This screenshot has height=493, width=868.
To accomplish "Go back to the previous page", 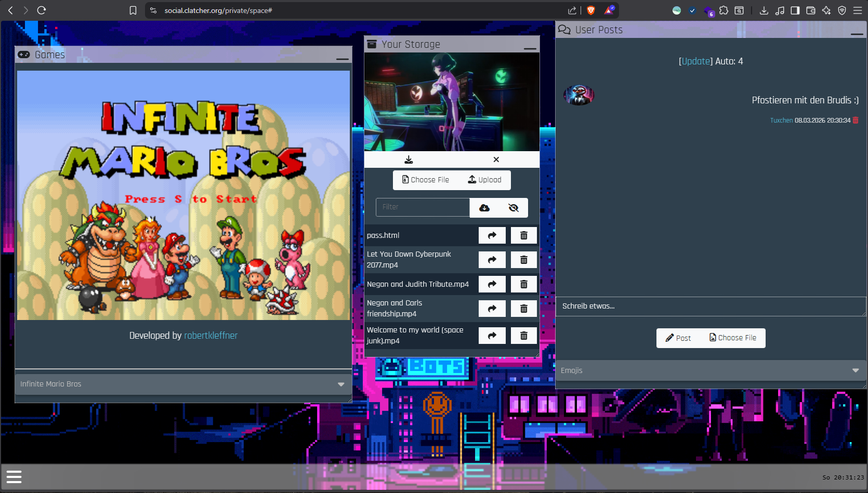I will 10,10.
